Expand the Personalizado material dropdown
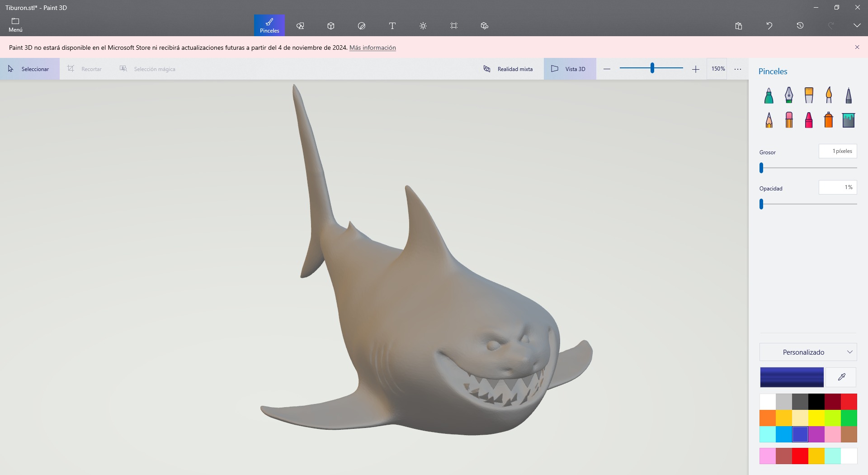The height and width of the screenshot is (475, 868). [808, 352]
